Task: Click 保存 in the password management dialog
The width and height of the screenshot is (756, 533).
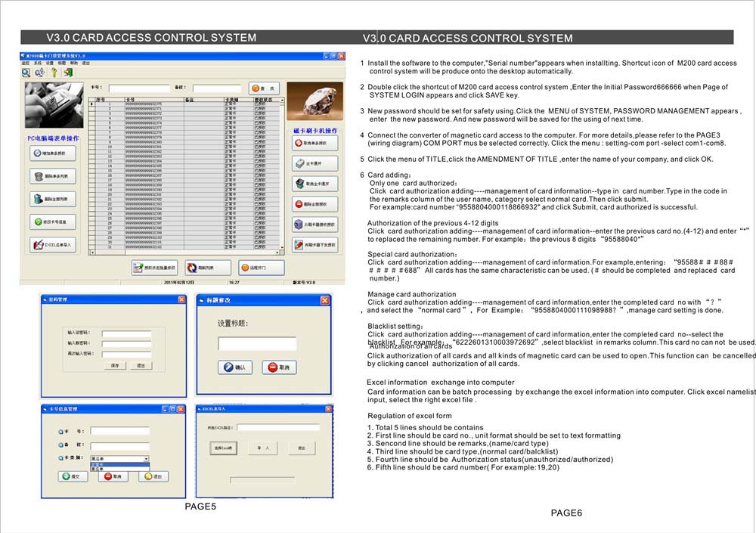Action: tap(115, 366)
